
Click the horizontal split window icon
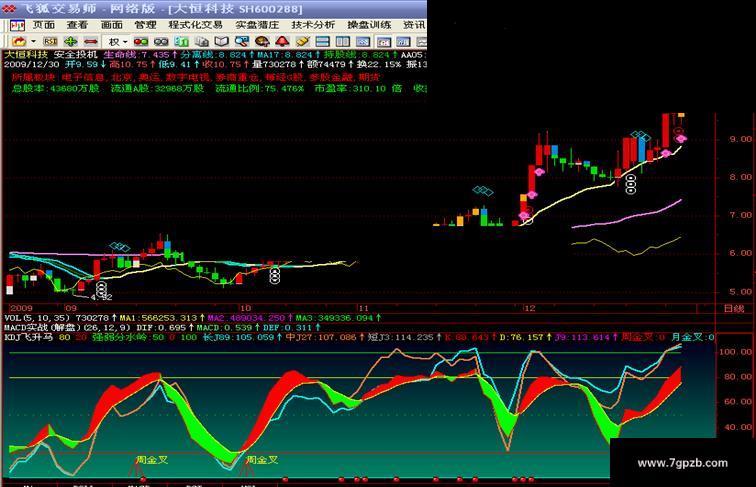pyautogui.click(x=322, y=42)
